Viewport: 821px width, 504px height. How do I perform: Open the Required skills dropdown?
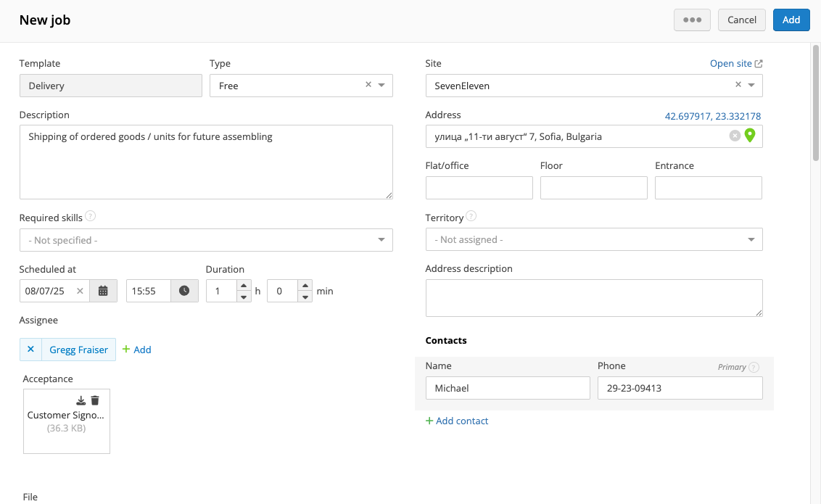[381, 240]
